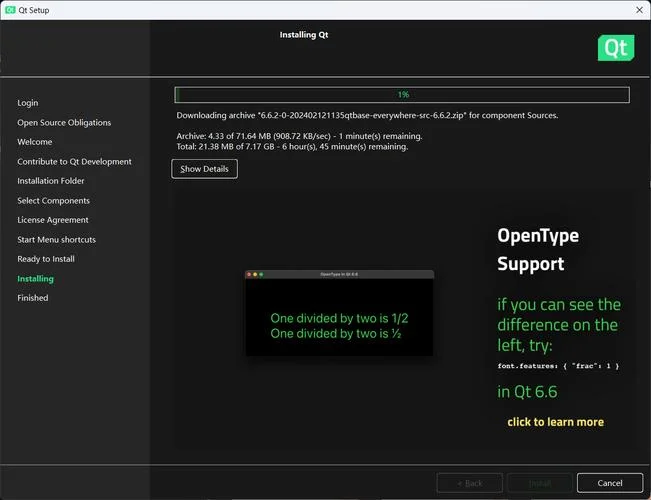Cancel the Qt installation
The width and height of the screenshot is (651, 500).
[609, 483]
